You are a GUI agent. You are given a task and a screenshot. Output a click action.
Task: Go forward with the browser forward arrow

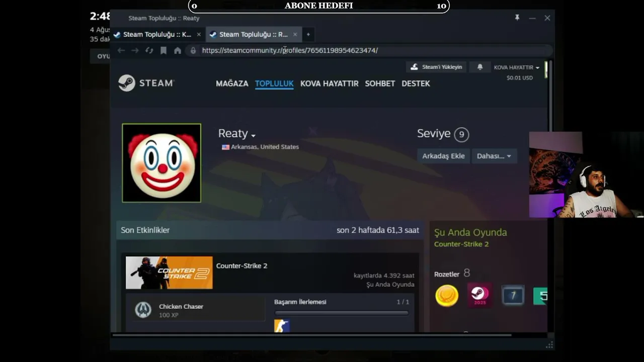(135, 50)
